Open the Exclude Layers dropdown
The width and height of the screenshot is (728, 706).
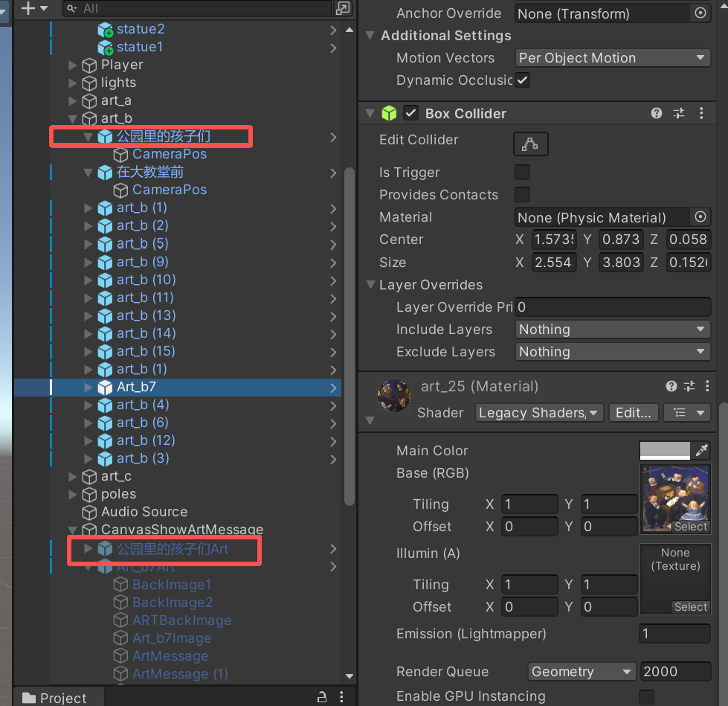pyautogui.click(x=613, y=352)
